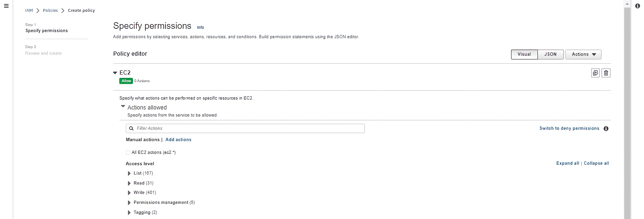Image resolution: width=644 pixels, height=219 pixels.
Task: Click the info icon beside deny permissions
Action: (606, 129)
